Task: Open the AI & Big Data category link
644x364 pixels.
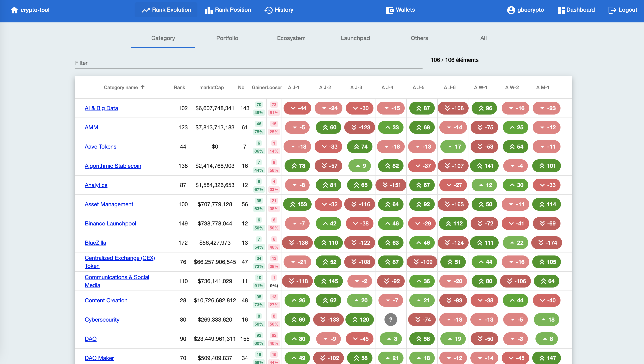Action: 101,108
